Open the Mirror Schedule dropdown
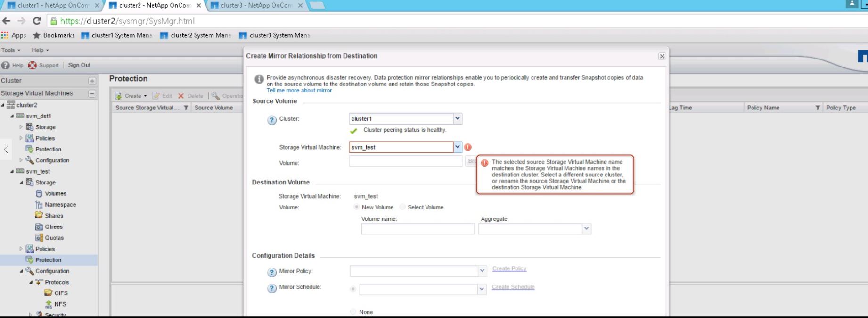This screenshot has height=318, width=868. 482,289
